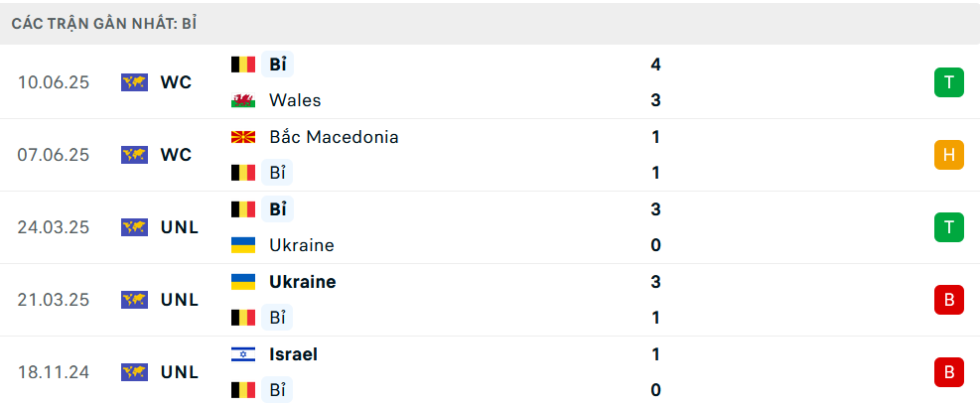Click the WC label on 07.06.25

tap(176, 155)
